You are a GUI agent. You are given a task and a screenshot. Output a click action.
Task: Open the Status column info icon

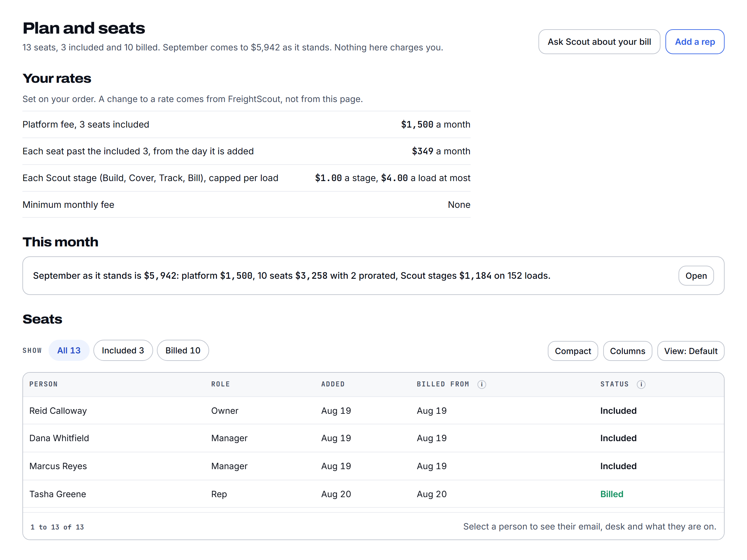click(x=641, y=384)
